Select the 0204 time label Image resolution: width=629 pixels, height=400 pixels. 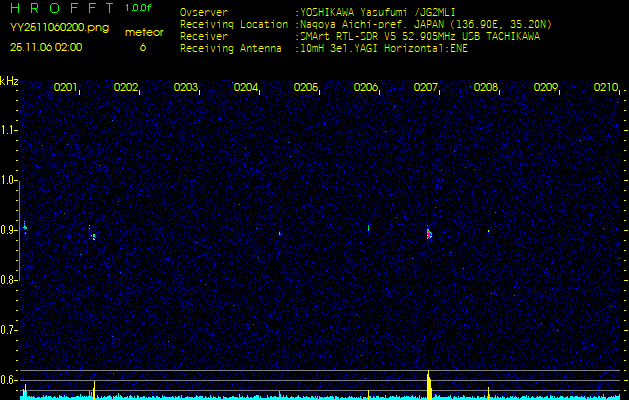coord(245,88)
